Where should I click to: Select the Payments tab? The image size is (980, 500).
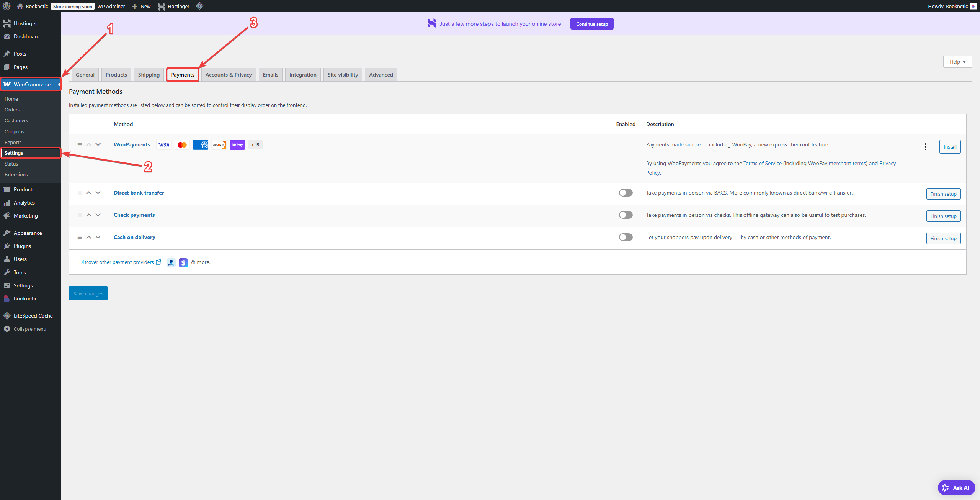click(x=183, y=75)
